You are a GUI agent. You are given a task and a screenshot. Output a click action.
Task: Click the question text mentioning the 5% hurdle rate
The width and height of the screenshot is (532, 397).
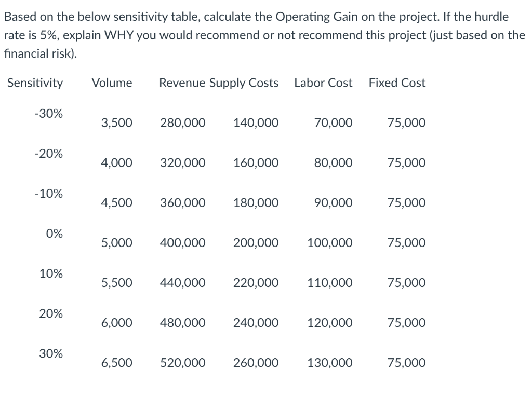[x=265, y=35]
